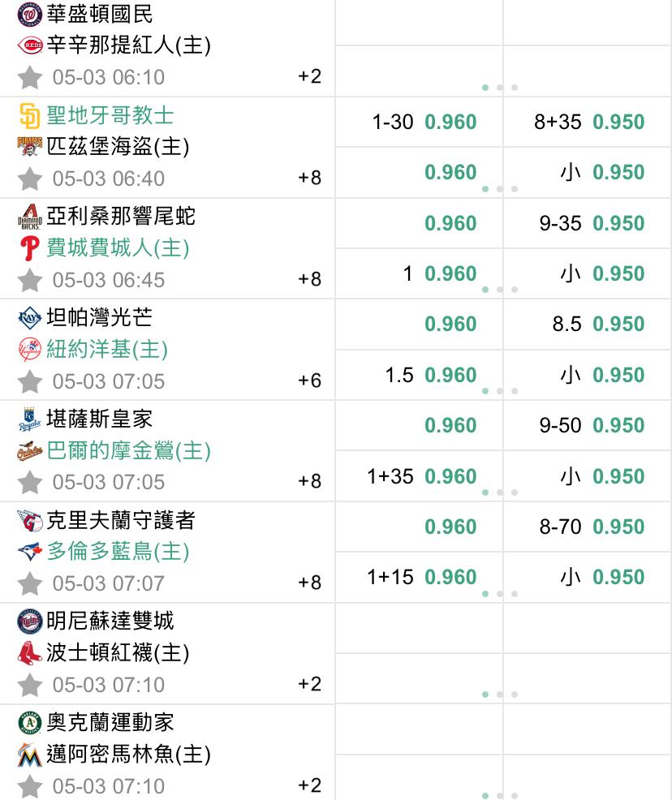Click the Toronto Blue Jays logo

(29, 552)
